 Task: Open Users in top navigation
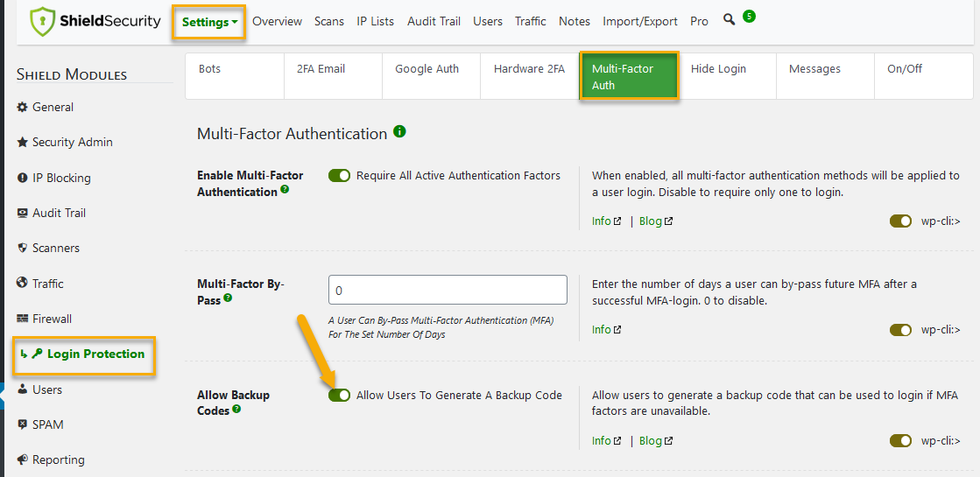488,21
